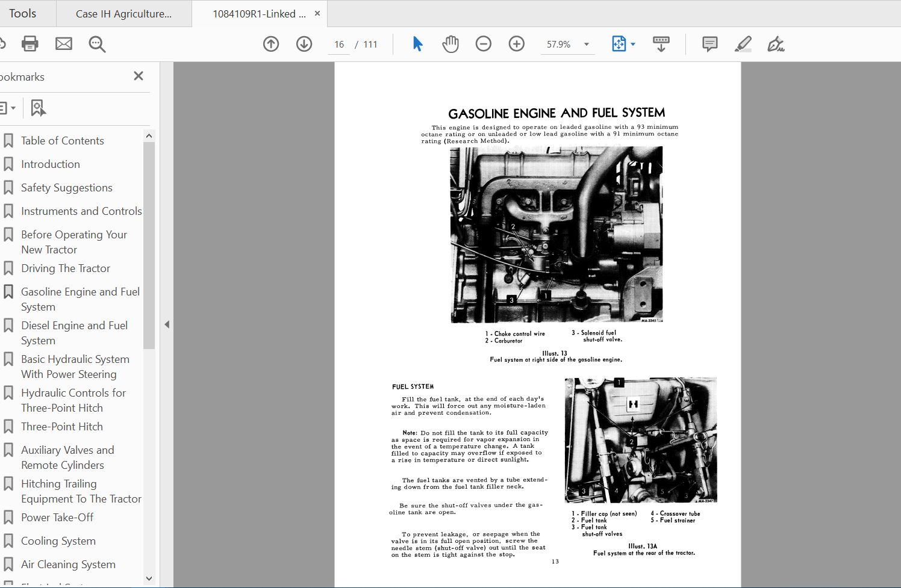Viewport: 901px width, 588px height.
Task: Go to Basic Hydraulic System bookmark
Action: [x=75, y=367]
